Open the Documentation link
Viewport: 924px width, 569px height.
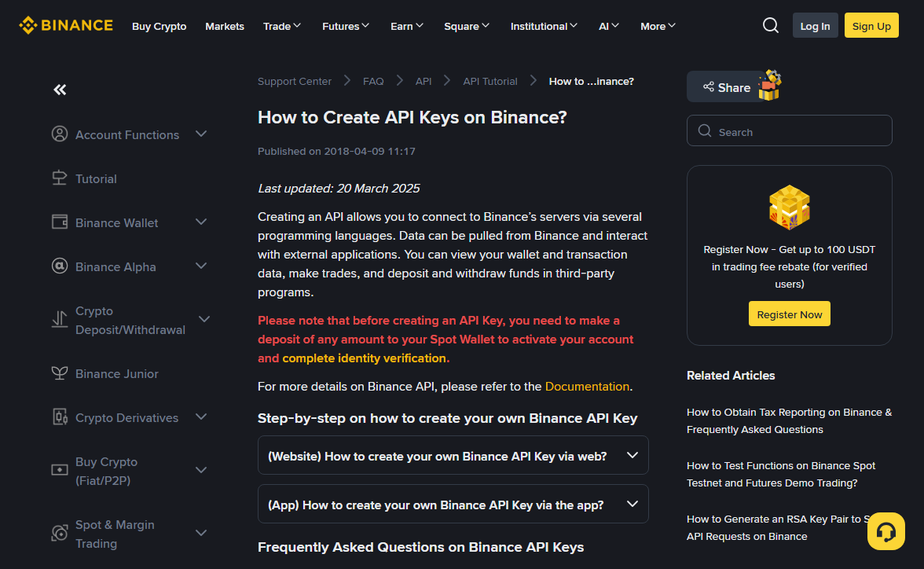click(587, 386)
